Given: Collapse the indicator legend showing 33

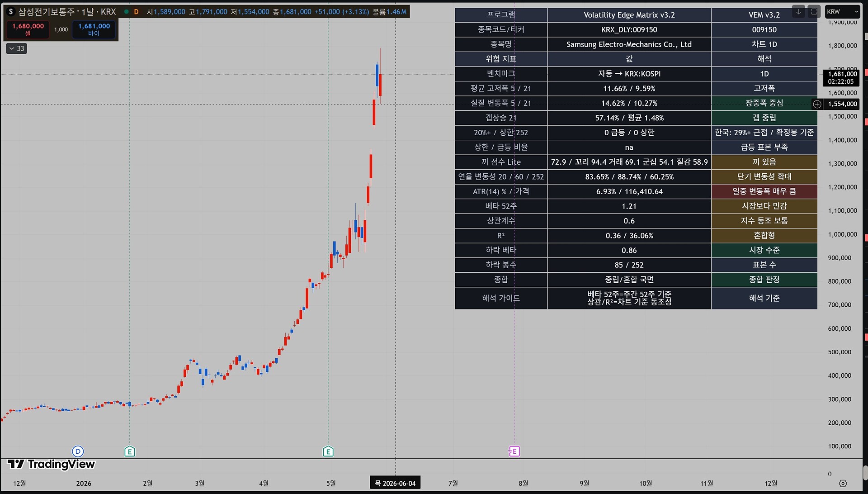Looking at the screenshot, I should click(17, 48).
